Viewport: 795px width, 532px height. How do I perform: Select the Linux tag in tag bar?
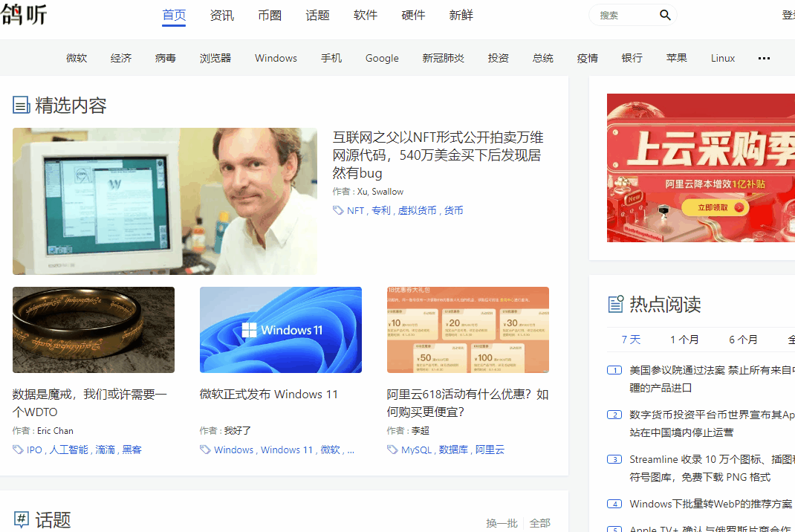[722, 58]
